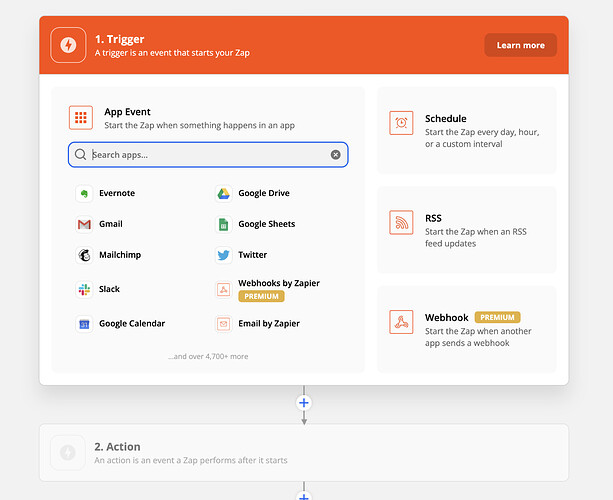The image size is (613, 500).
Task: Click the 1. Trigger header title
Action: (120, 39)
